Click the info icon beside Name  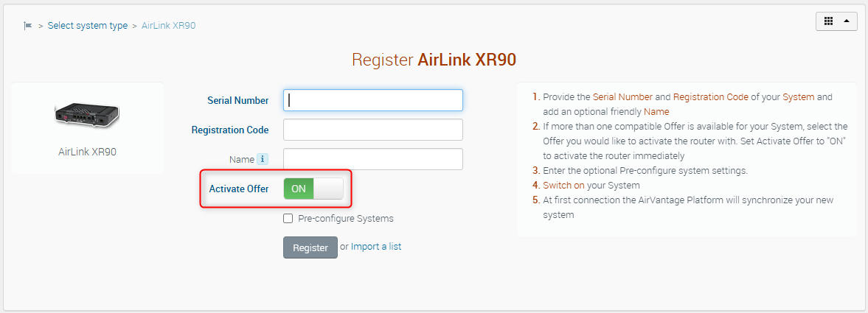coord(262,159)
